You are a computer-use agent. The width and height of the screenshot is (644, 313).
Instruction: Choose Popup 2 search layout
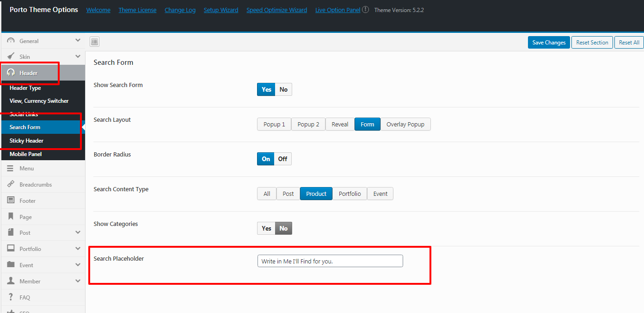[x=308, y=124]
